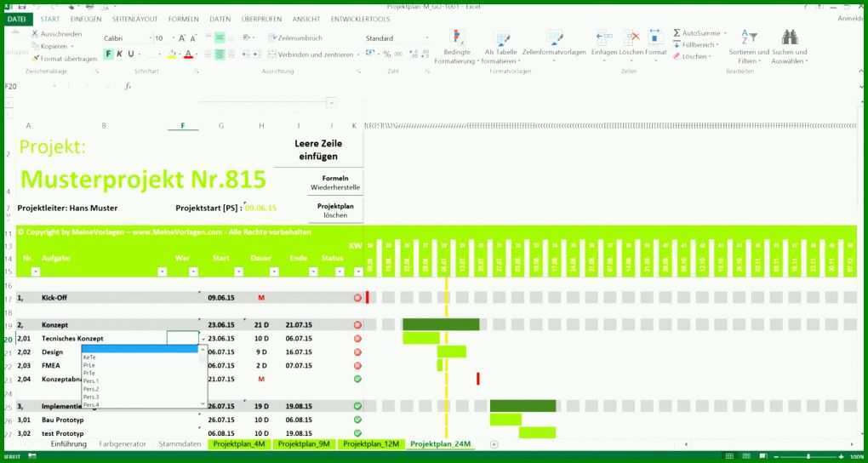Click the AutoSumme sigma icon
This screenshot has width=868, height=463.
pyautogui.click(x=677, y=33)
